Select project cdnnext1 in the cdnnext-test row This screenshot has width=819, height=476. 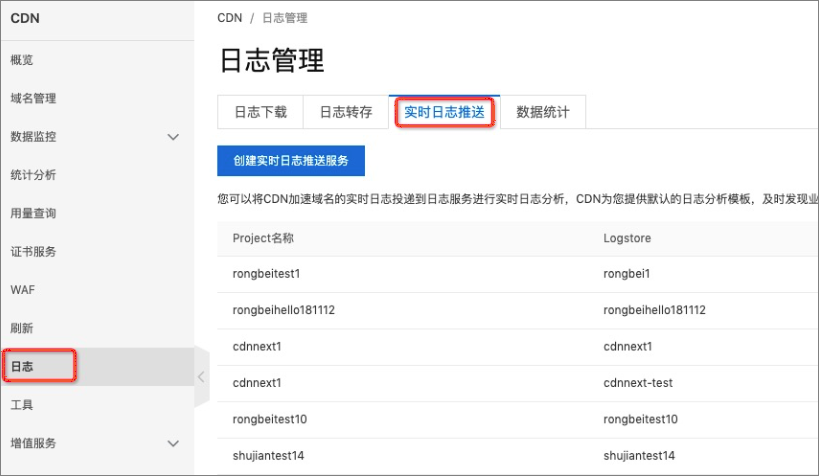257,382
